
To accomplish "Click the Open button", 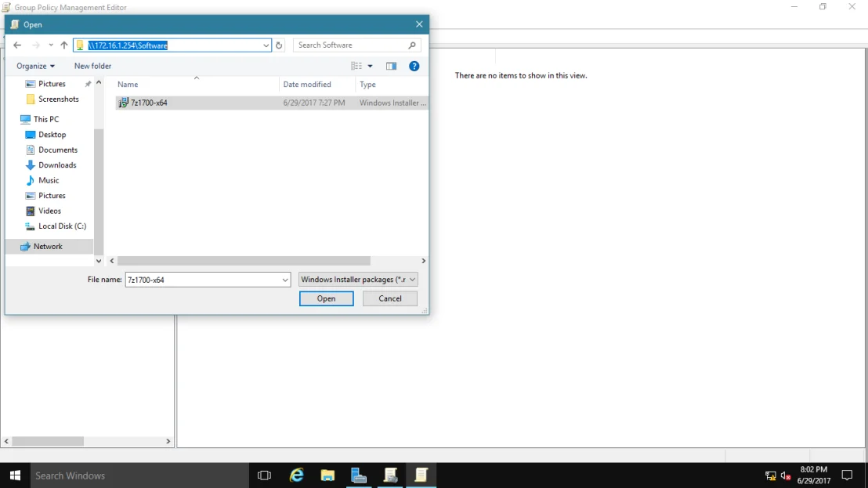I will [x=326, y=298].
